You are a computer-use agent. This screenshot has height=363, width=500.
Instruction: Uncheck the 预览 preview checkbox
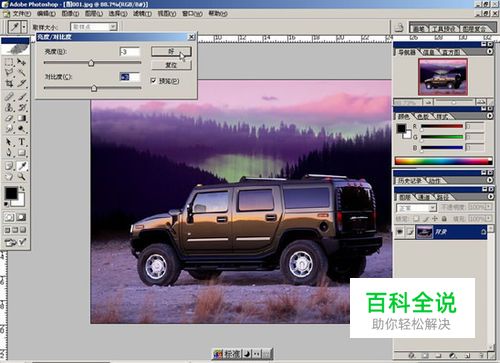tap(154, 81)
